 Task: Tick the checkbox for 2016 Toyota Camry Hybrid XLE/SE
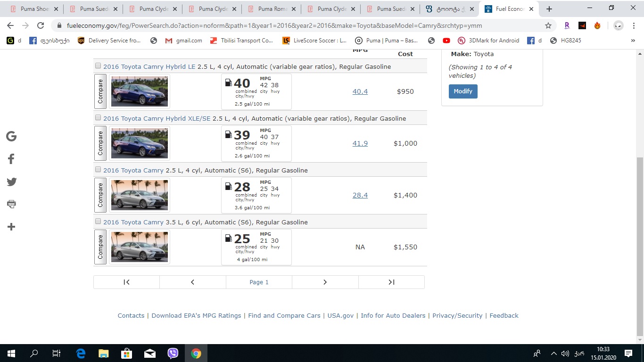coord(98,118)
